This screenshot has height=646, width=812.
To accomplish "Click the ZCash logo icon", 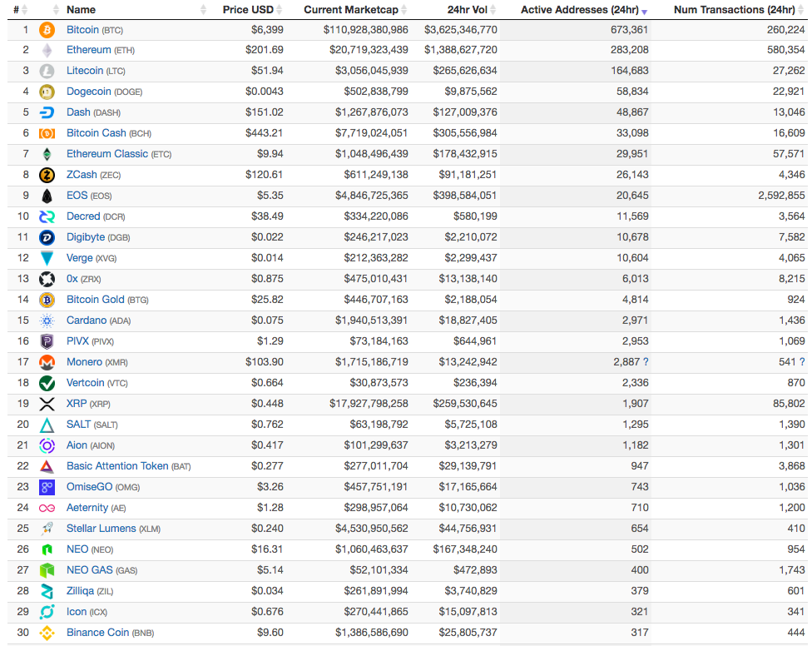I will click(x=47, y=175).
